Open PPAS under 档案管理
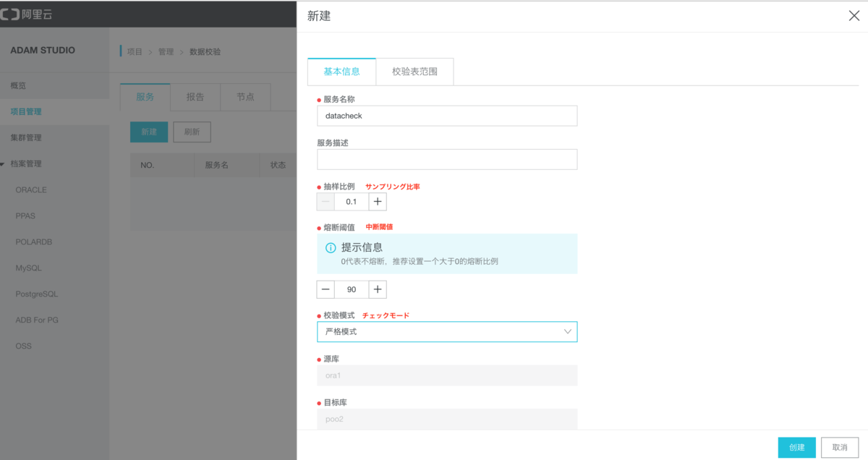Viewport: 868px width, 460px height. click(25, 216)
